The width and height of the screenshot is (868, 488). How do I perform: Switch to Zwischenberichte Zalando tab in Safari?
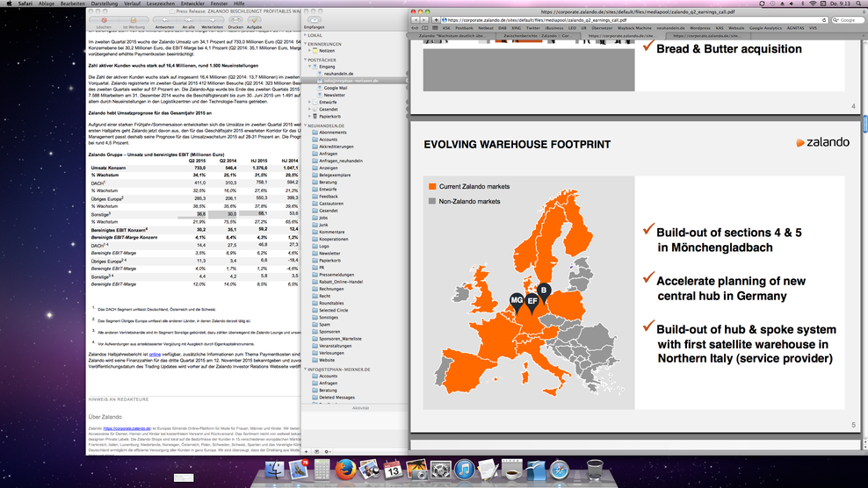click(536, 35)
